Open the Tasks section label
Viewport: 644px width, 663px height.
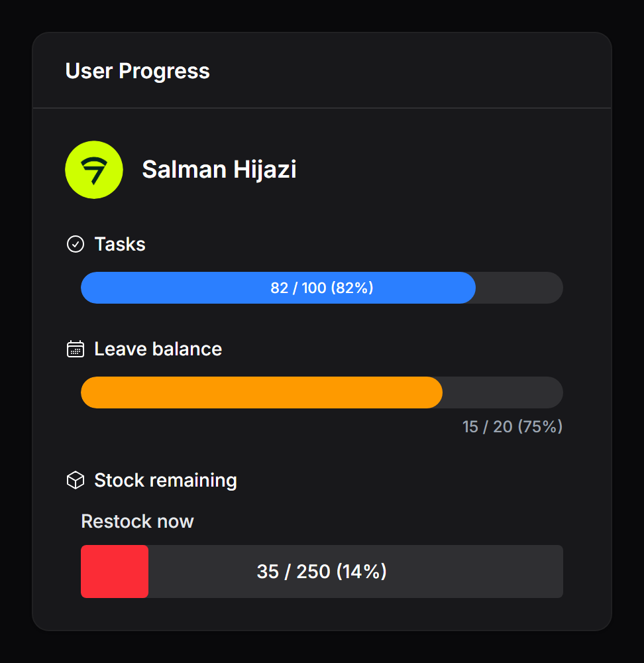point(119,244)
